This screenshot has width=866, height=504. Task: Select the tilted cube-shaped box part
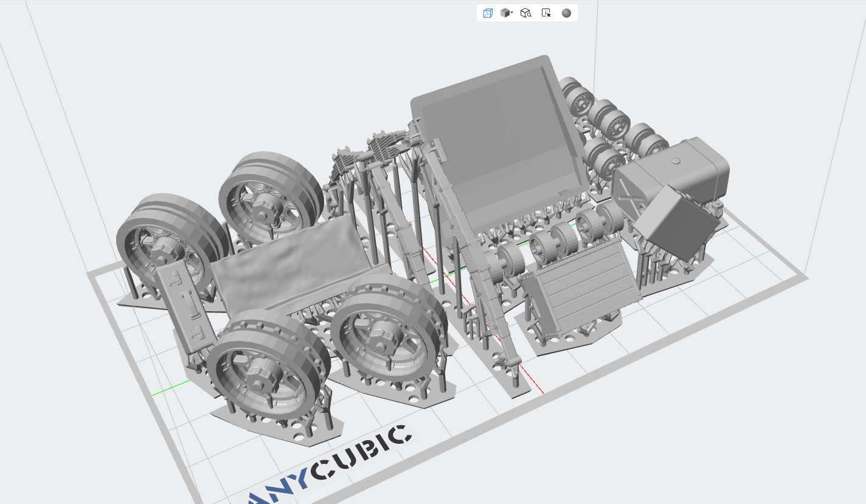tap(675, 222)
